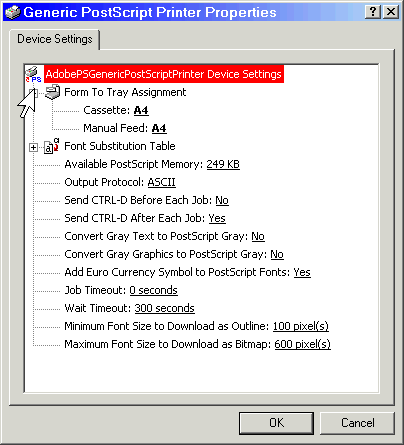Click the printer icon beside Form To Tray Assignment

point(53,92)
